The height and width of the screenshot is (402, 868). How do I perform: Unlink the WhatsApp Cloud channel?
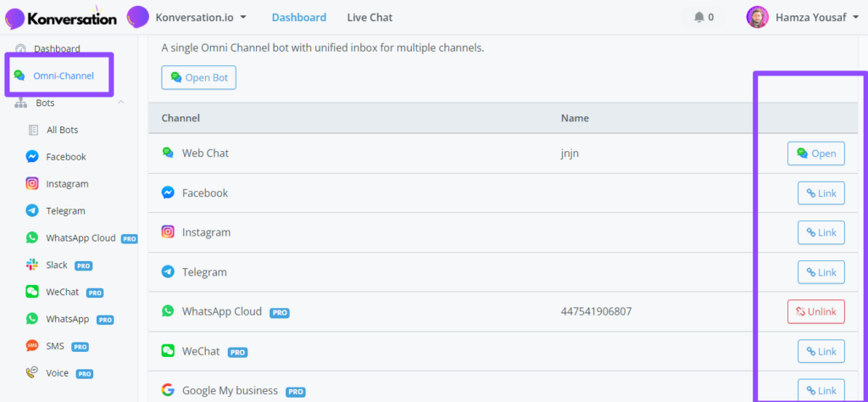[816, 312]
